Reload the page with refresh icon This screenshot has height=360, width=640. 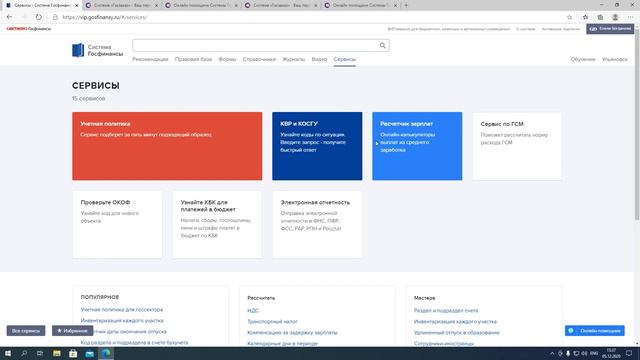point(38,17)
